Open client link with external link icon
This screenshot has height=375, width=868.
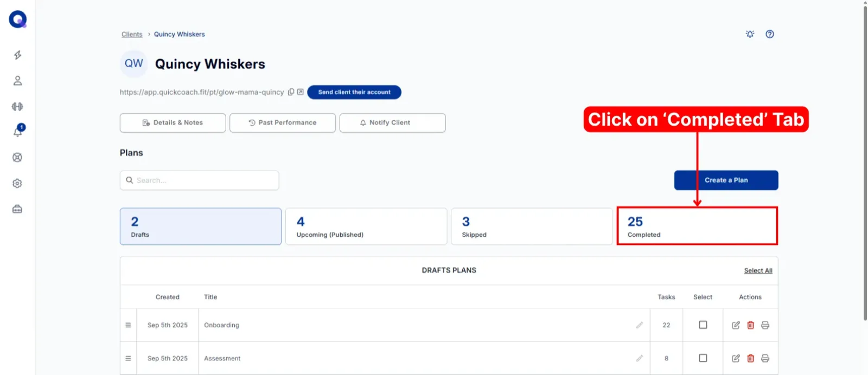tap(300, 92)
